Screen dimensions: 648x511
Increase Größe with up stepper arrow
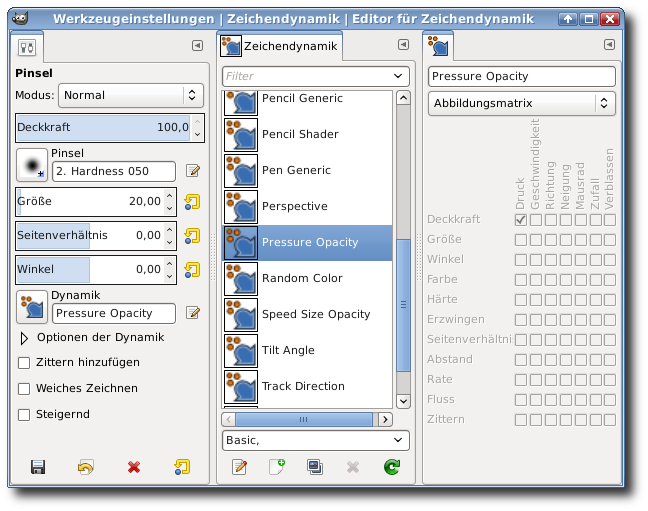point(169,195)
